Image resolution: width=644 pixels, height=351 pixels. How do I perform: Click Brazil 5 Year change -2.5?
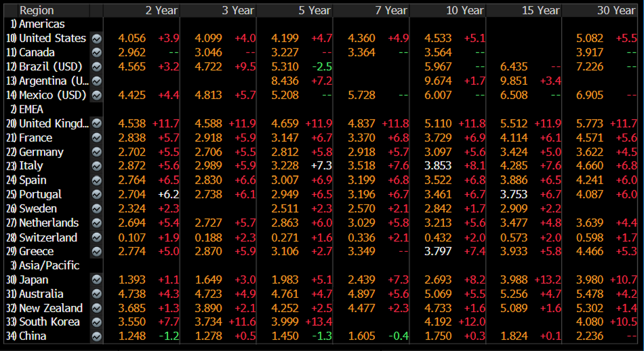(322, 67)
